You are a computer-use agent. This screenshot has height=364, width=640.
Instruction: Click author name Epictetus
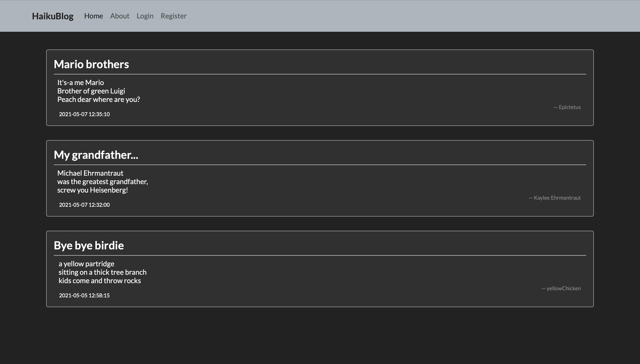570,107
